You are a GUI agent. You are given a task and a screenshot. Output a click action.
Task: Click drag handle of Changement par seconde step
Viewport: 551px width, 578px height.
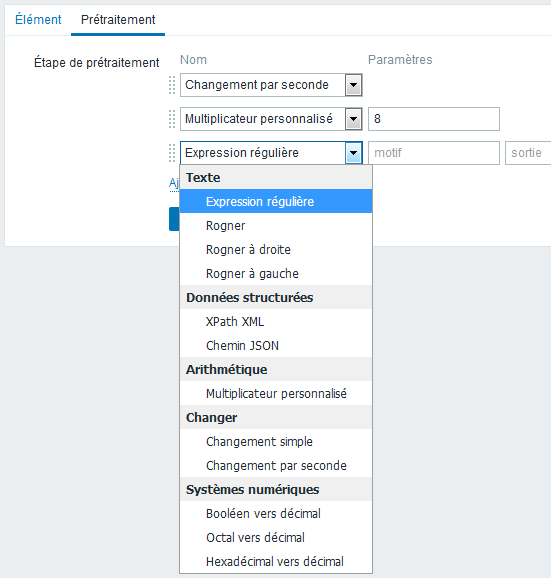tap(172, 85)
